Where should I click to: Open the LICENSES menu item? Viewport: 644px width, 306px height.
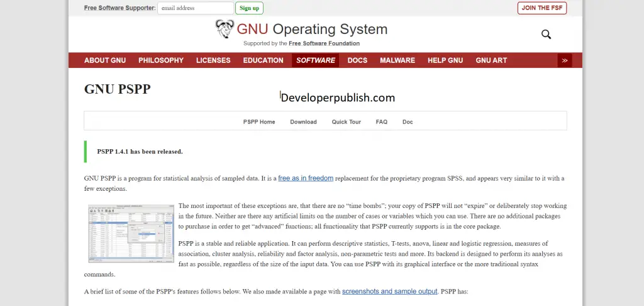[213, 60]
